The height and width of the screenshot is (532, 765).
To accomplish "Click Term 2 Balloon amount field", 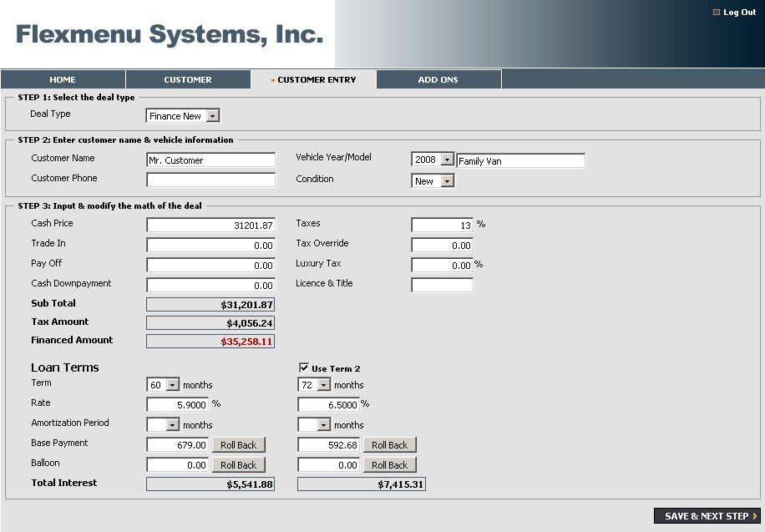I will [329, 464].
